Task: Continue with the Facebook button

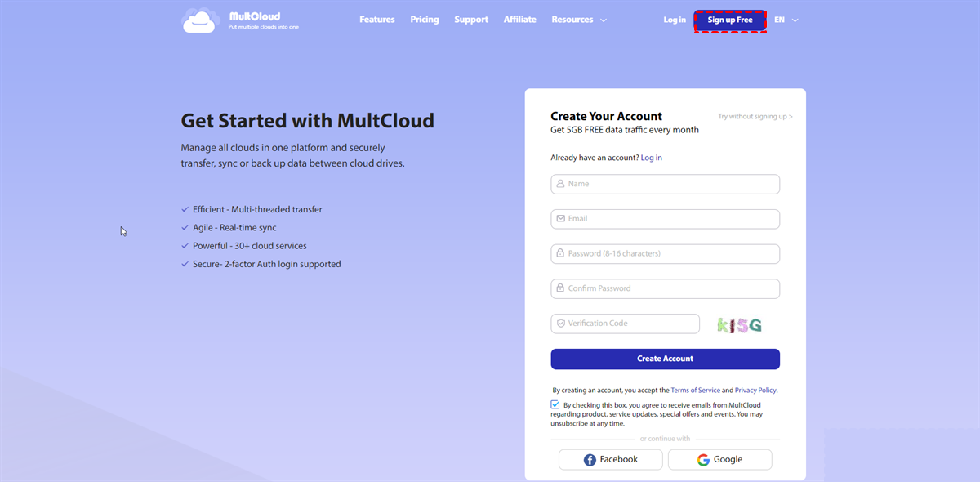Action: click(x=611, y=460)
